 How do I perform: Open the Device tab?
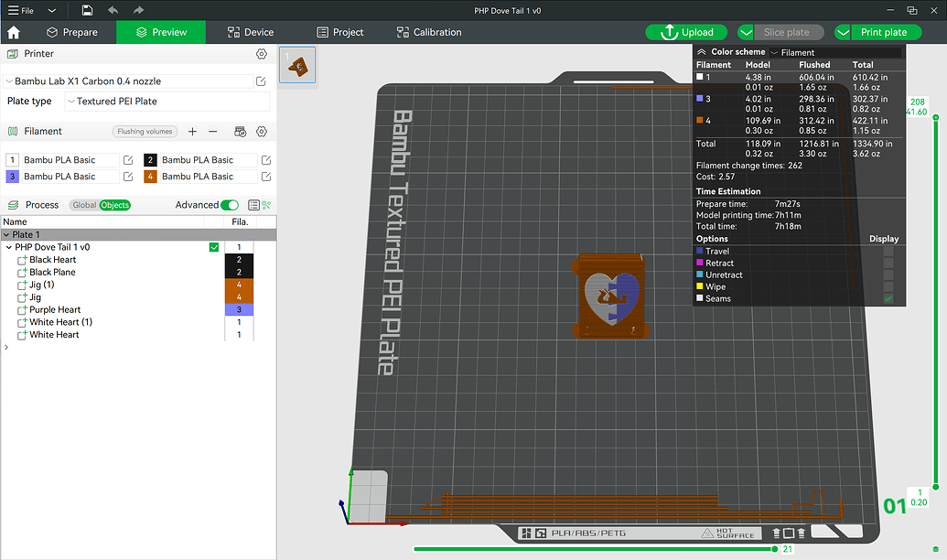(x=250, y=32)
